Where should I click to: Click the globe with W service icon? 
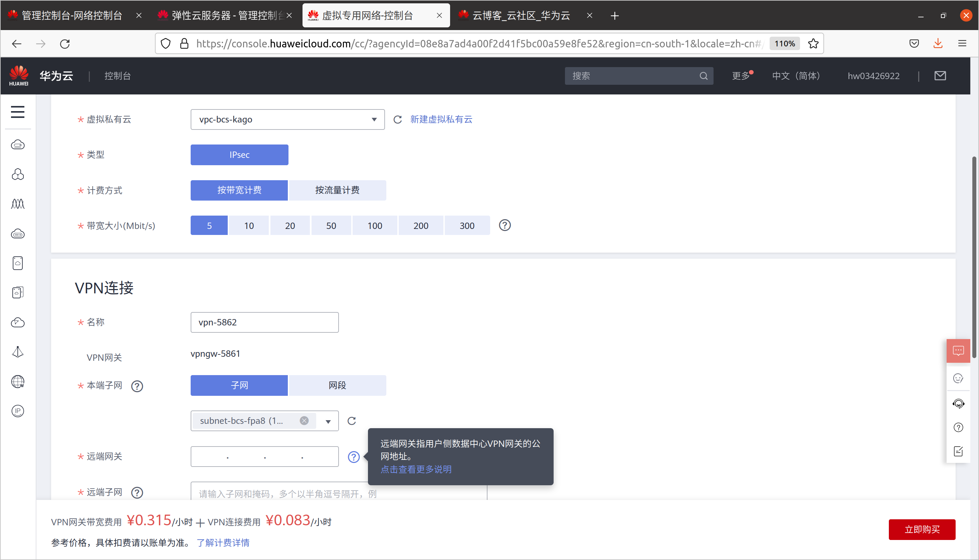click(x=18, y=382)
